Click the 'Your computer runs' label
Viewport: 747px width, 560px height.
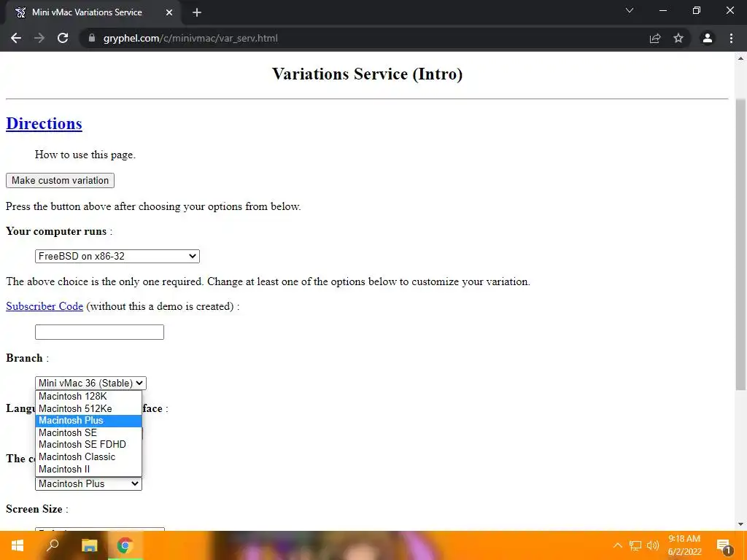click(x=56, y=231)
